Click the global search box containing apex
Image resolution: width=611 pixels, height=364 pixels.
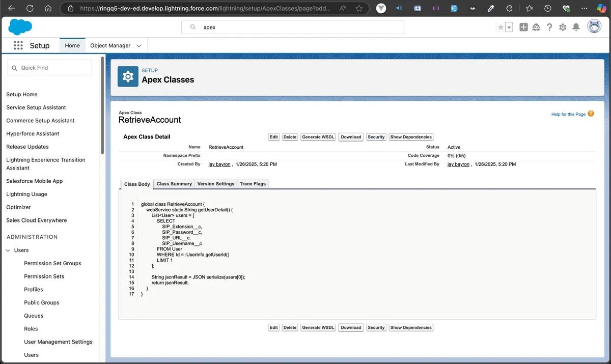coord(293,27)
